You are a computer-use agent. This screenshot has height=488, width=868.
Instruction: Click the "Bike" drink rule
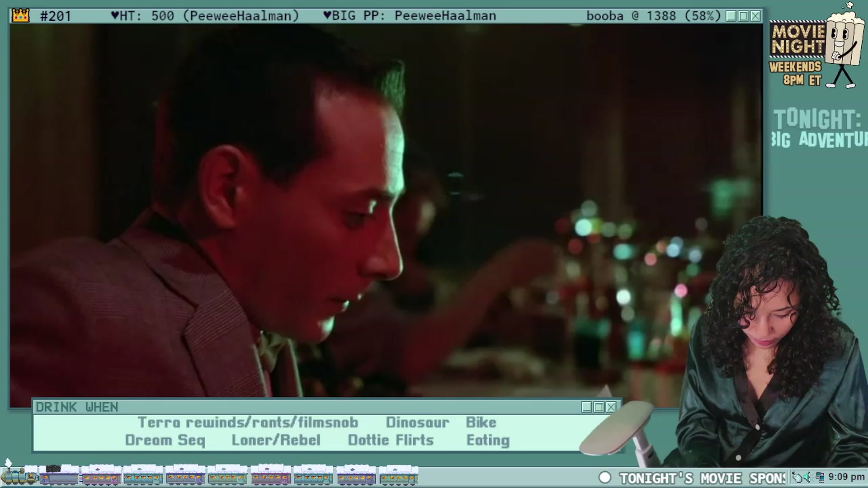(x=481, y=422)
